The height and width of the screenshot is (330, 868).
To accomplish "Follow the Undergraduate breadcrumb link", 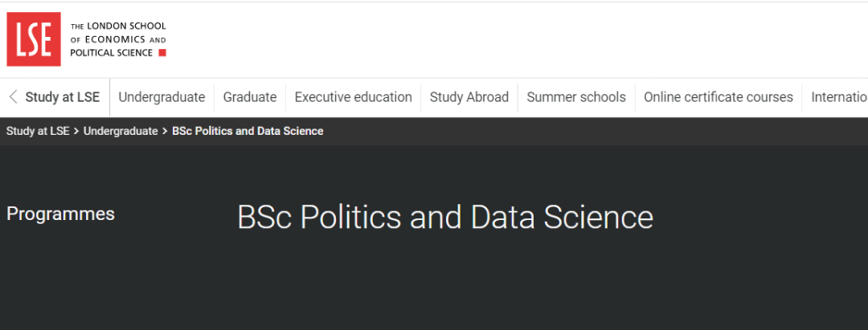I will pyautogui.click(x=121, y=131).
